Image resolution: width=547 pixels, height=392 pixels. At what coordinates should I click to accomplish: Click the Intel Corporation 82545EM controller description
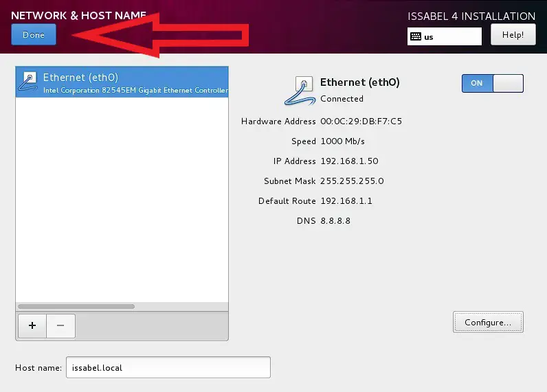pos(135,90)
